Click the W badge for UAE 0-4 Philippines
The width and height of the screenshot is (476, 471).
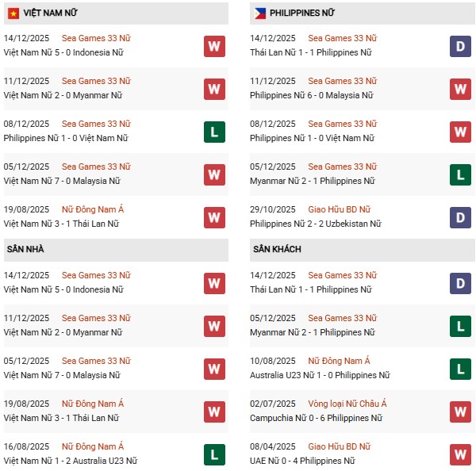pos(460,454)
